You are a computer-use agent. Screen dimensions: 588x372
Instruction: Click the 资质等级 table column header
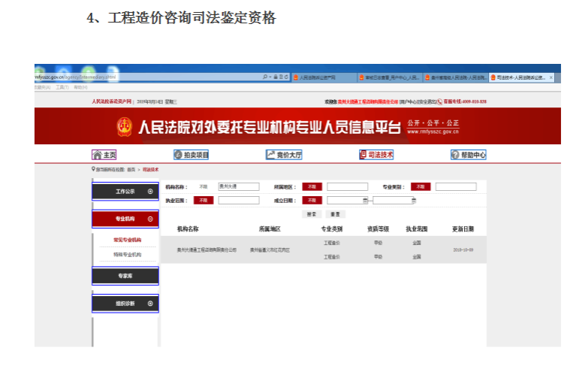378,229
